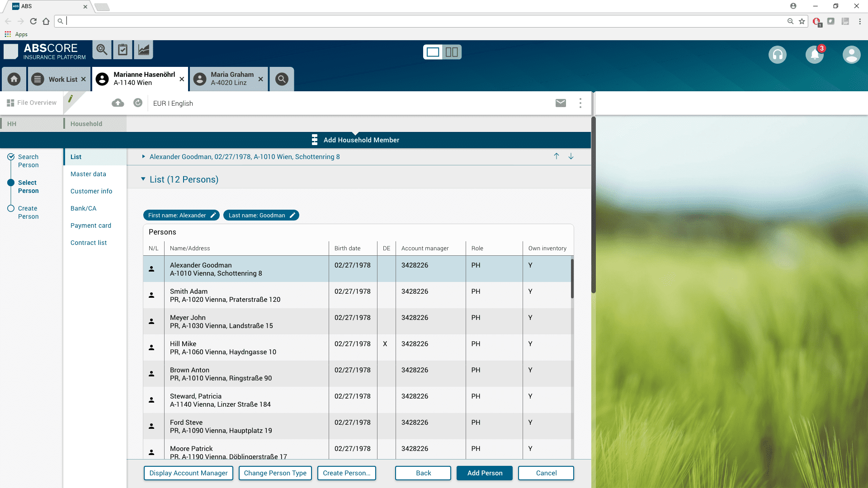Image resolution: width=868 pixels, height=488 pixels.
Task: Switch to single pane view
Action: pos(433,52)
